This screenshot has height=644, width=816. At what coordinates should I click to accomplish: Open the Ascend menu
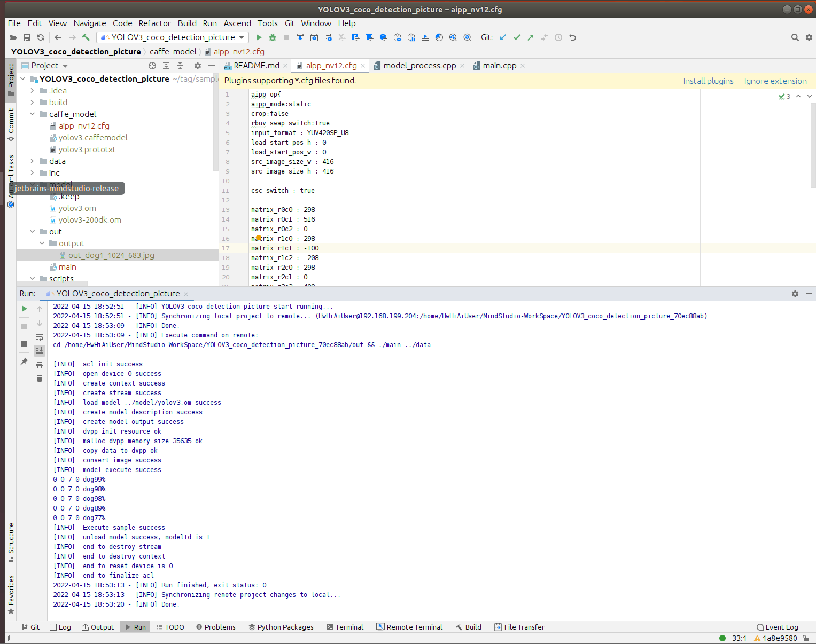(x=237, y=23)
